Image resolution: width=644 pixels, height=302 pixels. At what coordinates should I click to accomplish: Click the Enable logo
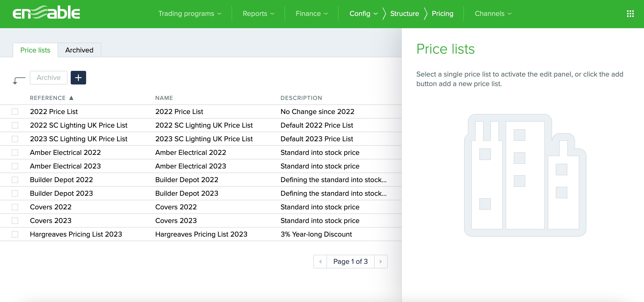(46, 12)
